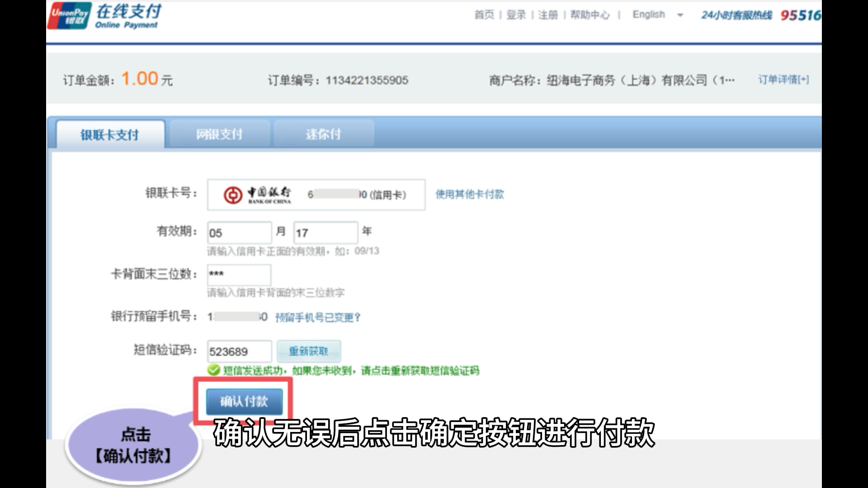
Task: Click the 确认付款 confirm payment button
Action: tap(244, 401)
